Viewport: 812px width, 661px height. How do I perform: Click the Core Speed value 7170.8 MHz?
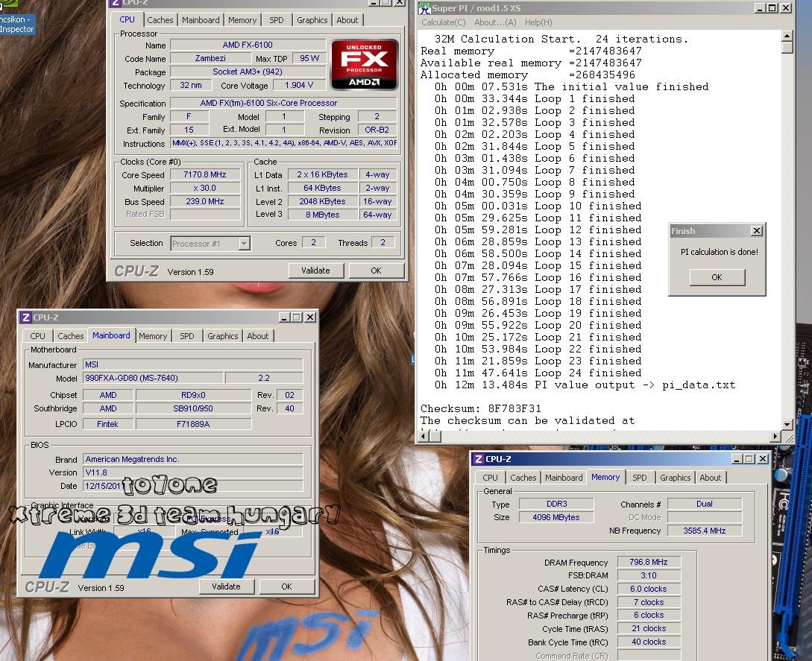pyautogui.click(x=205, y=174)
